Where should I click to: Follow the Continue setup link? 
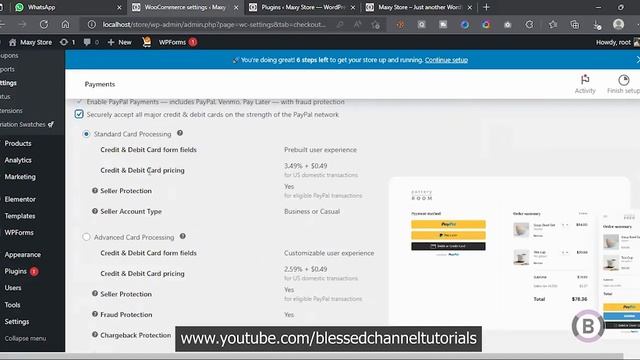(446, 60)
